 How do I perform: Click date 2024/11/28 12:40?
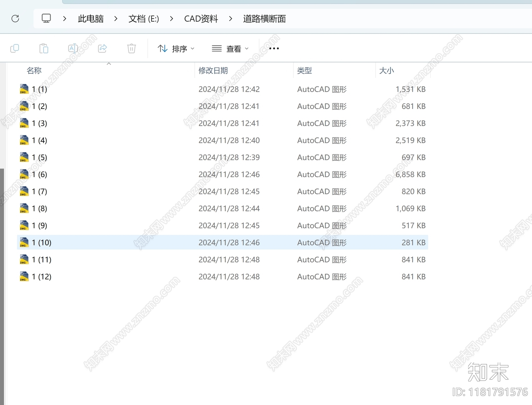(x=229, y=140)
